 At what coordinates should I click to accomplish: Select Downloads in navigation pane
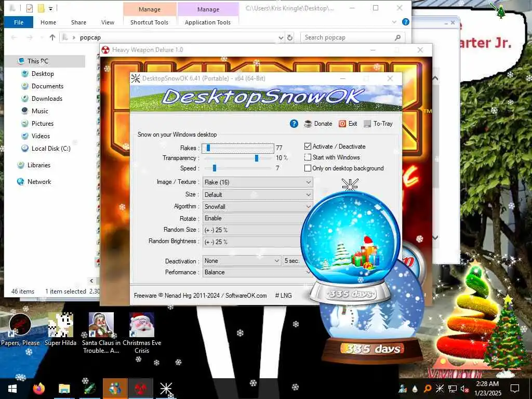pos(47,99)
